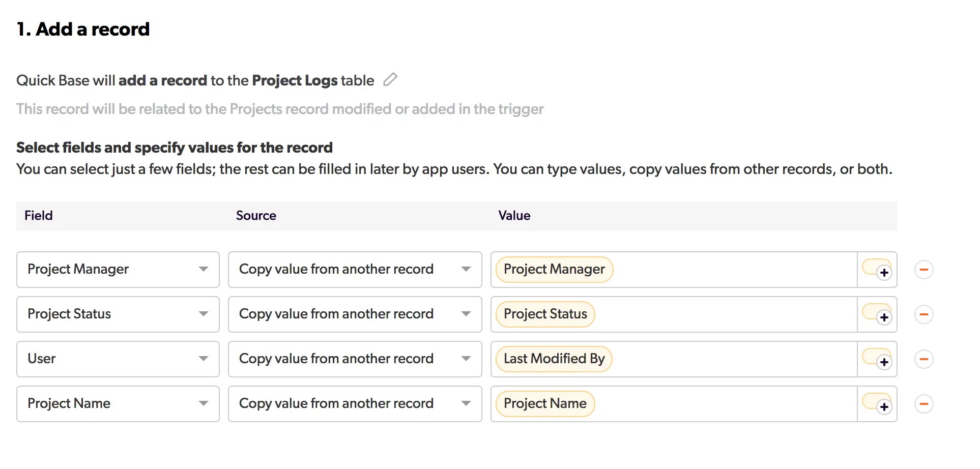Click add-field icon in Project Status value row
This screenshot has height=469, width=980.
tap(877, 314)
